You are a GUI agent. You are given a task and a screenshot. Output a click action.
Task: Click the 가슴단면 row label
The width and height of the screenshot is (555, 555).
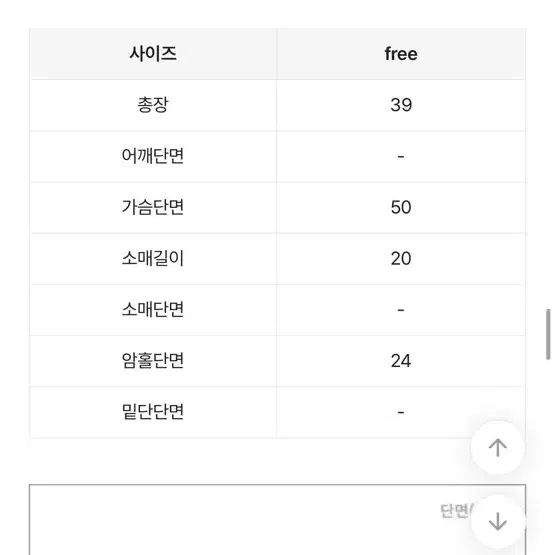pos(153,207)
